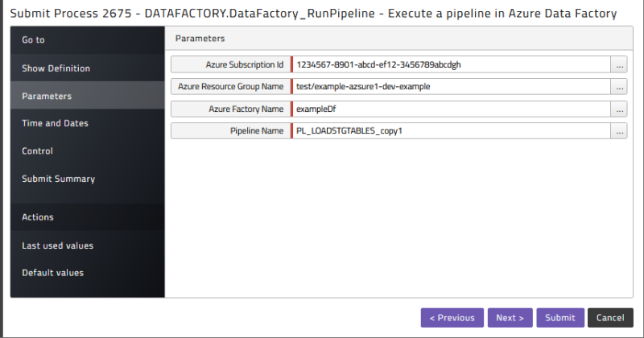This screenshot has height=338, width=644.
Task: Edit the Pipeline Name field
Action: [451, 131]
